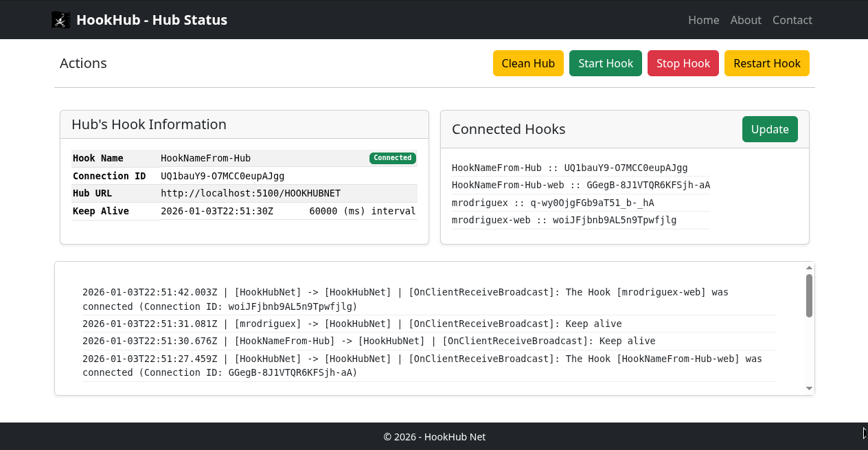Screen dimensions: 868x450
Task: Click the Connection ID row value
Action: pos(221,176)
